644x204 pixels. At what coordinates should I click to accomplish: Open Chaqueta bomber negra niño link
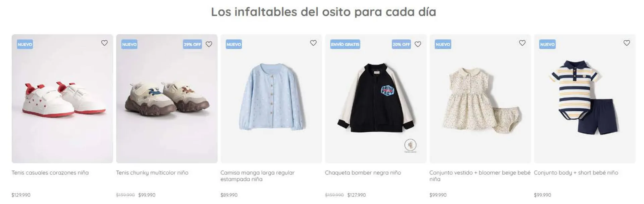(363, 173)
